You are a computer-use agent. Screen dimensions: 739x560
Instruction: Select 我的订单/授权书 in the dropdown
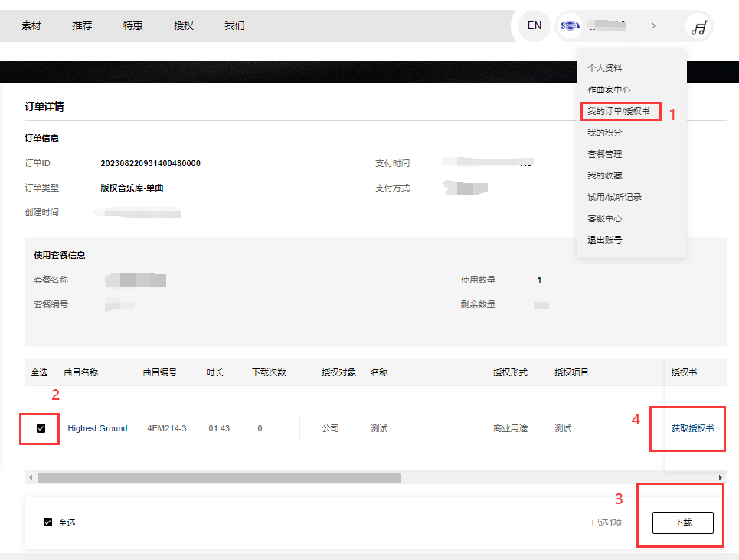point(619,112)
